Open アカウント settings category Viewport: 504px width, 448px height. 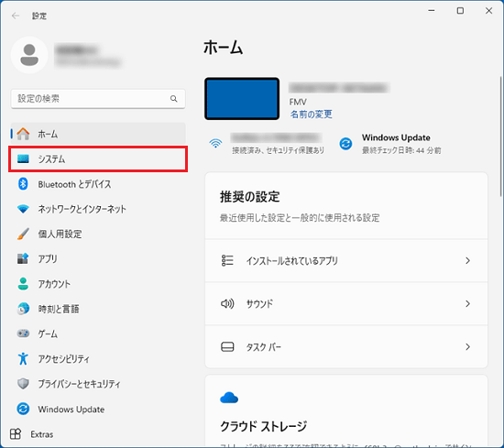click(x=98, y=284)
